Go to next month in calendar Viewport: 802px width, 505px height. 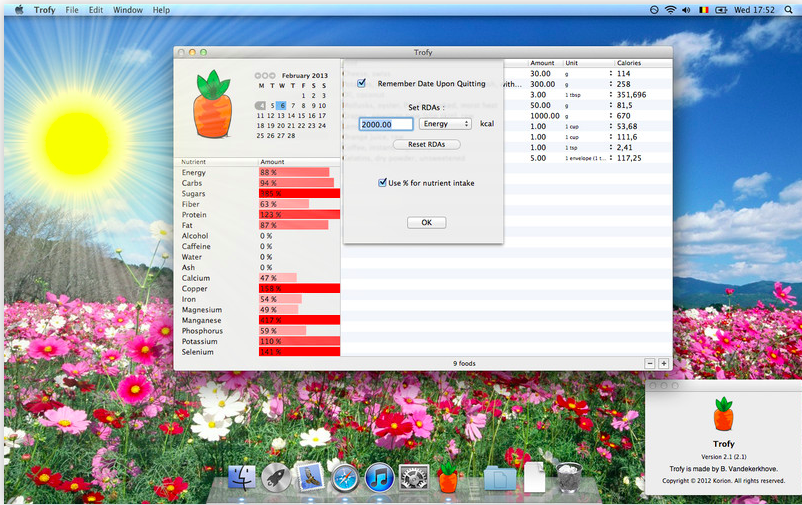[272, 76]
